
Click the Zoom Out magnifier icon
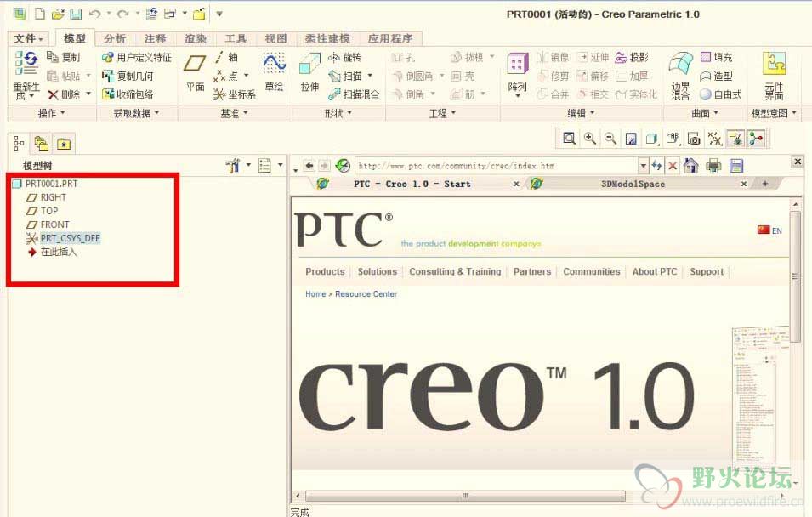(x=610, y=139)
